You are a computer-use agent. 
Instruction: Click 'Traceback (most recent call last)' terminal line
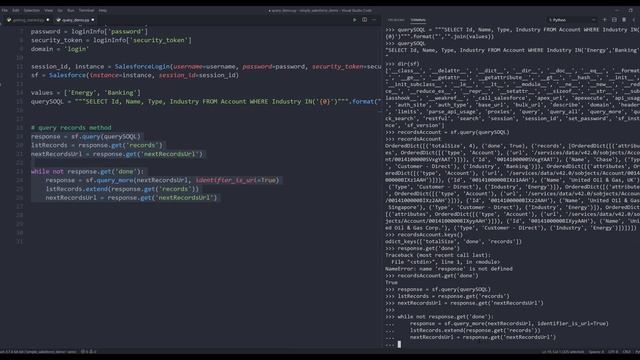pyautogui.click(x=438, y=255)
